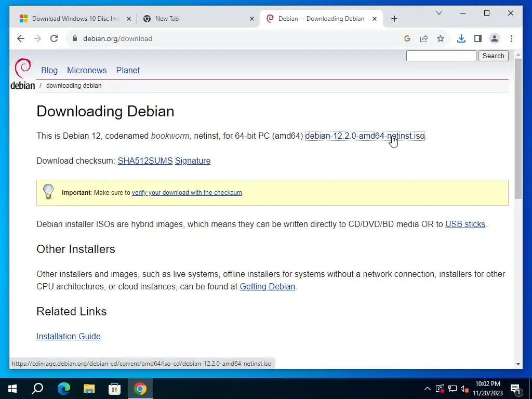Click the lightbulb Important note icon
Screen dimensions: 532x399
coord(48,192)
